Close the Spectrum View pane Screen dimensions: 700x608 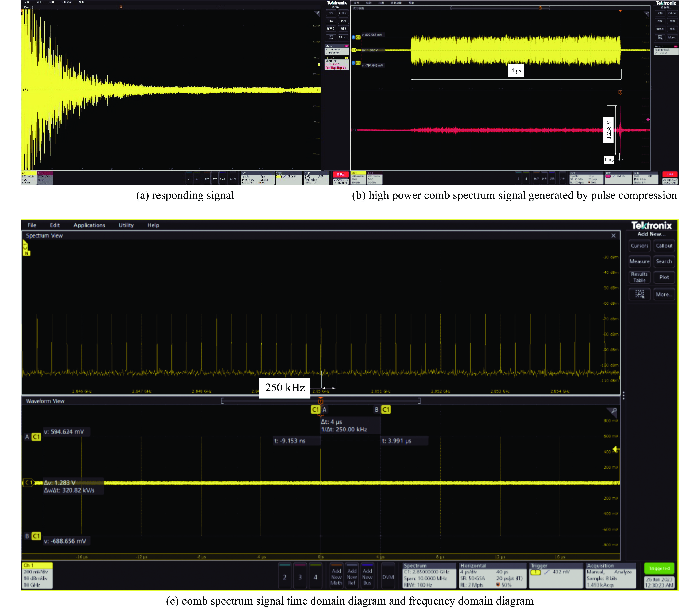[x=614, y=235]
